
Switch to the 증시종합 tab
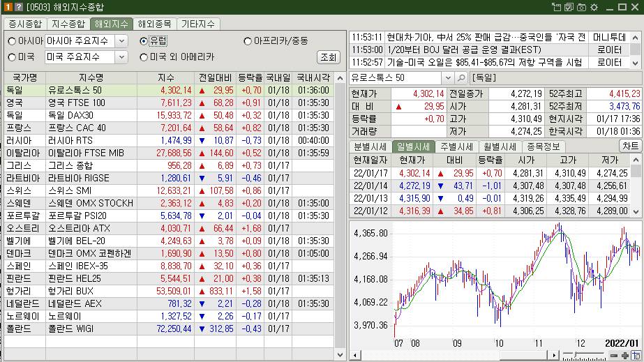(25, 24)
